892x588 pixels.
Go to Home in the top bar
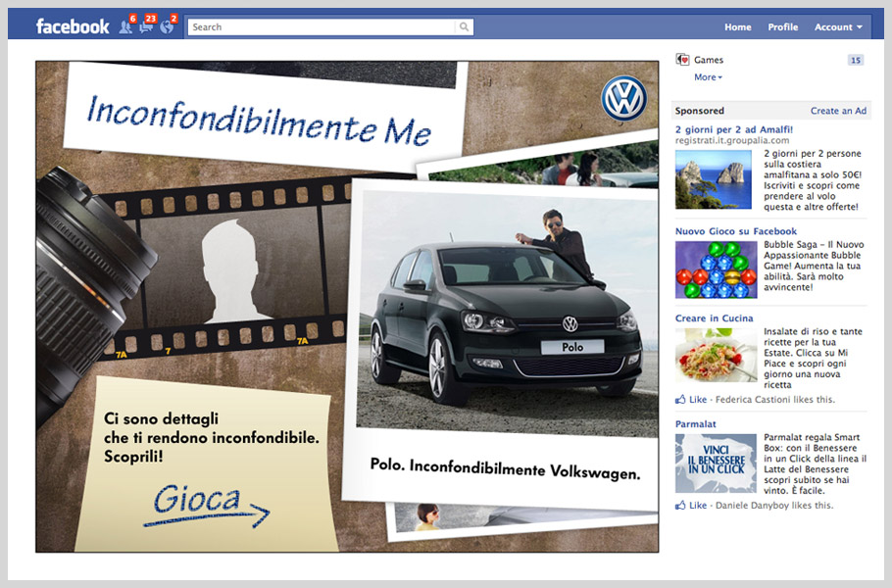pos(738,26)
